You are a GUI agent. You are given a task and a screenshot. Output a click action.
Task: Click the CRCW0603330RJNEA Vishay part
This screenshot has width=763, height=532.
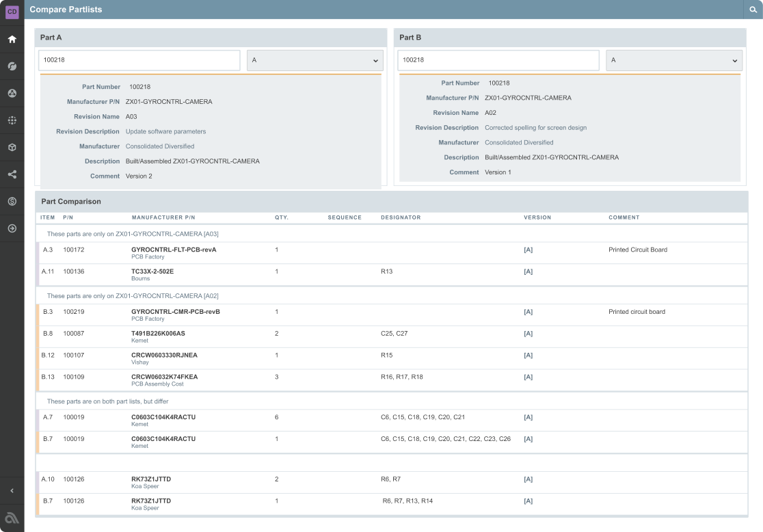click(164, 356)
